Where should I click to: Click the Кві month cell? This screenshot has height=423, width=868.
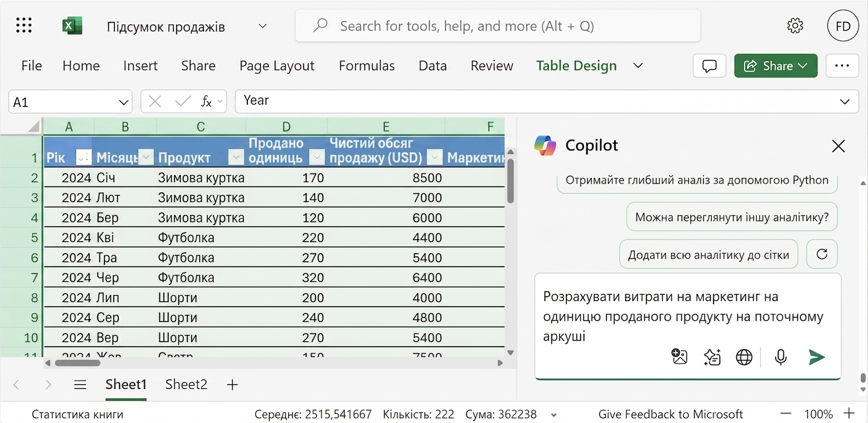coord(125,237)
